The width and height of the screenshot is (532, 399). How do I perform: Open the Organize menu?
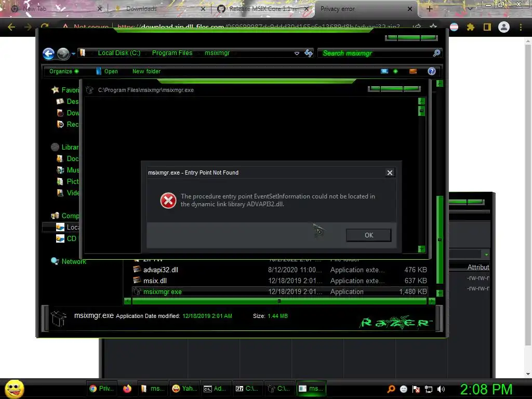[x=64, y=71]
